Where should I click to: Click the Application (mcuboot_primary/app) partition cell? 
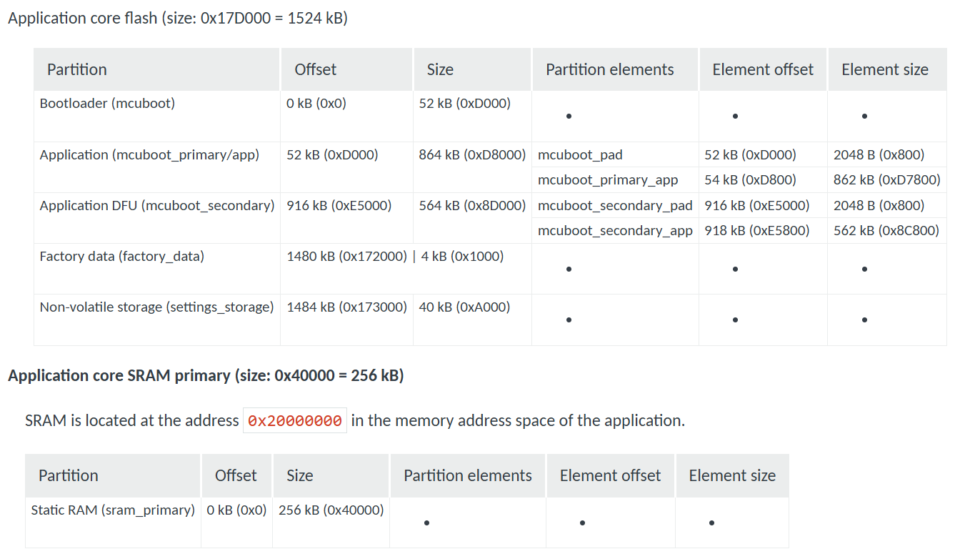(149, 155)
